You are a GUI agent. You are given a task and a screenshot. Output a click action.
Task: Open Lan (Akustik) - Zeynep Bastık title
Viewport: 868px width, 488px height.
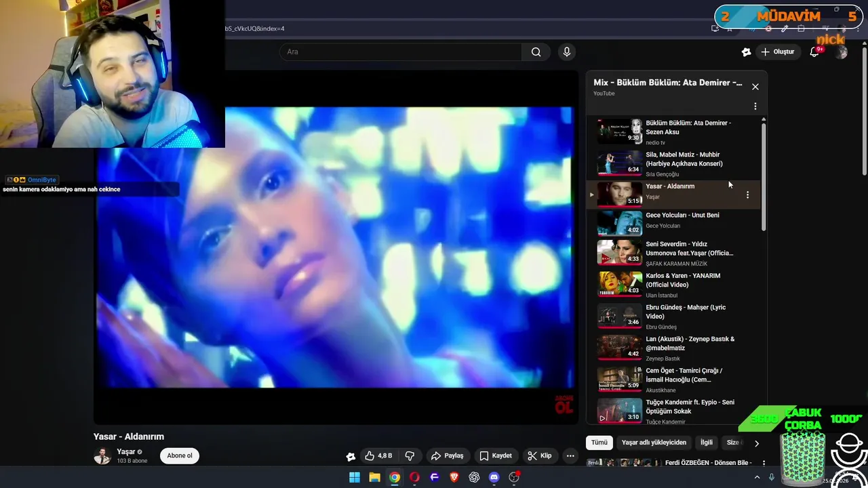click(x=690, y=344)
